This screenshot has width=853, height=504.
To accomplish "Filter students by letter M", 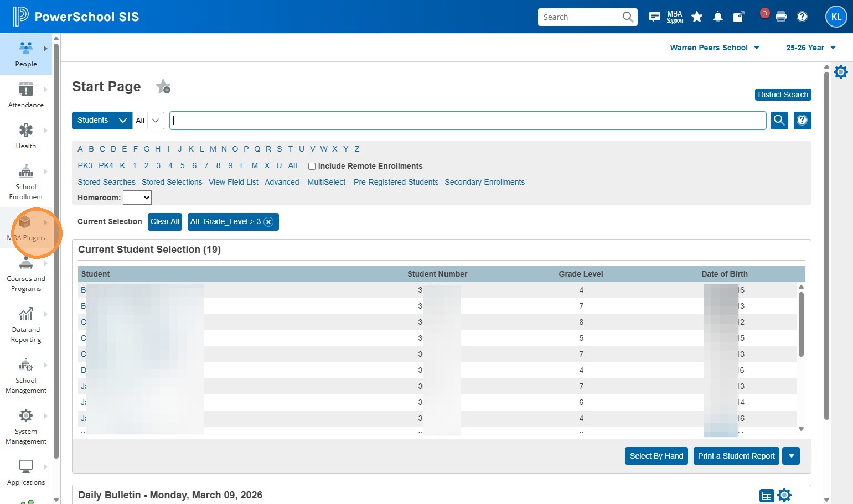I will 213,149.
